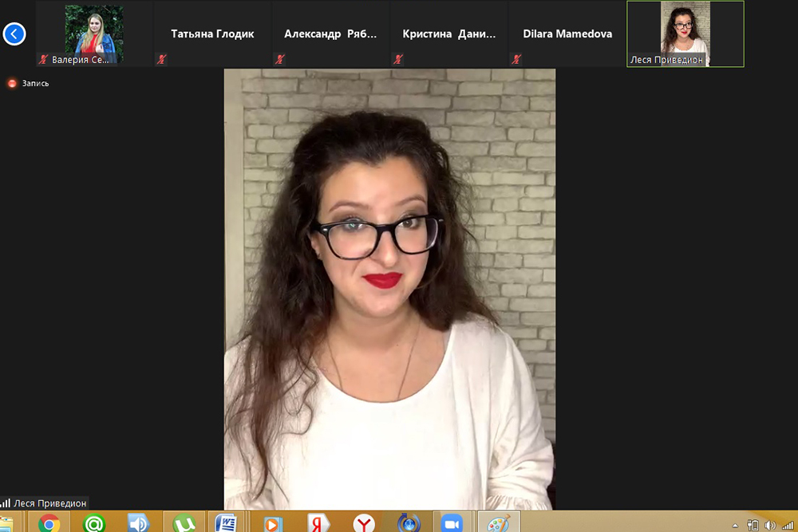
Task: Show hidden system tray icons arrow
Action: [735, 525]
